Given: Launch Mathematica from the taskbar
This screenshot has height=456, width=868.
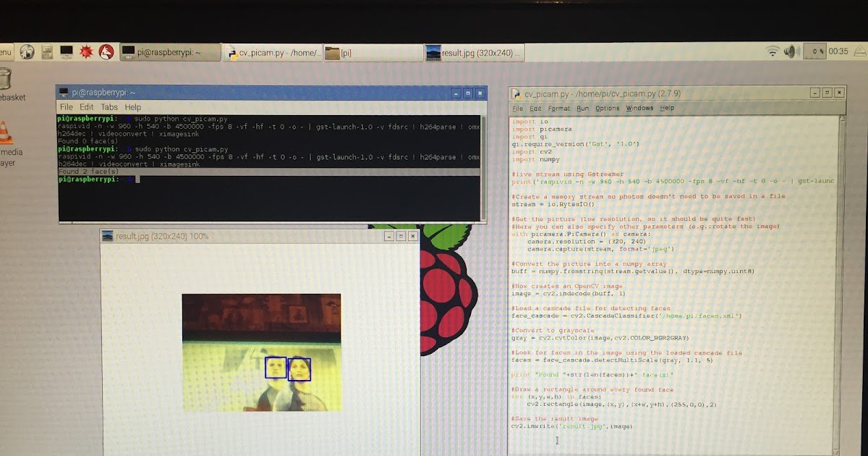Looking at the screenshot, I should click(87, 52).
